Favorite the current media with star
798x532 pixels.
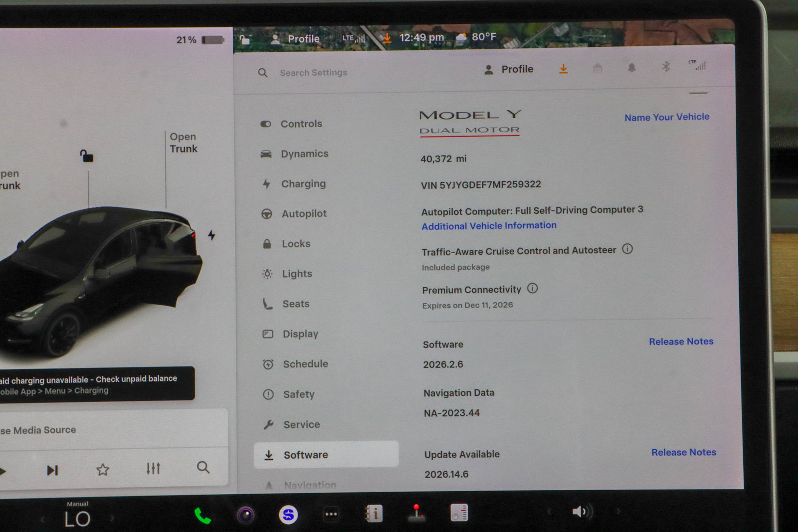[x=103, y=469]
